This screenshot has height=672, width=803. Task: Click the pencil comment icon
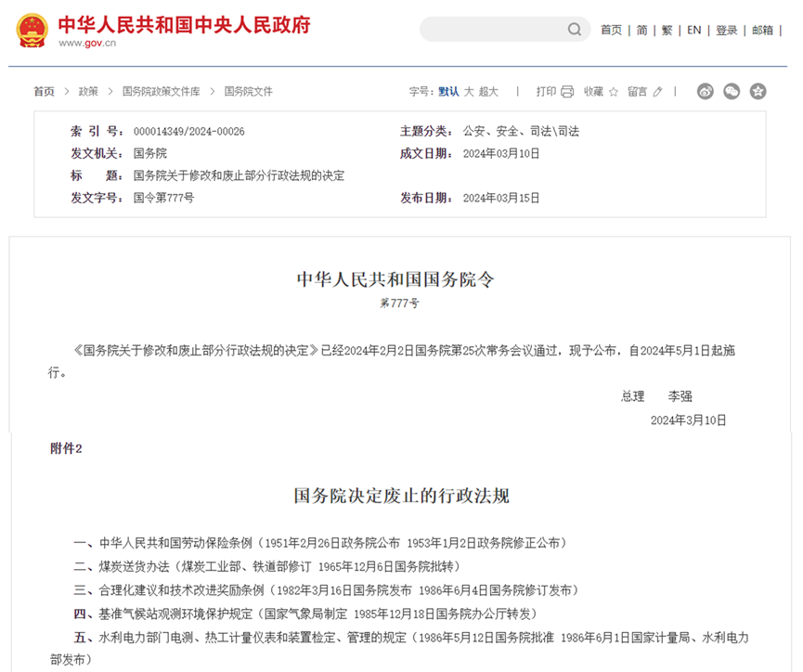tap(657, 92)
